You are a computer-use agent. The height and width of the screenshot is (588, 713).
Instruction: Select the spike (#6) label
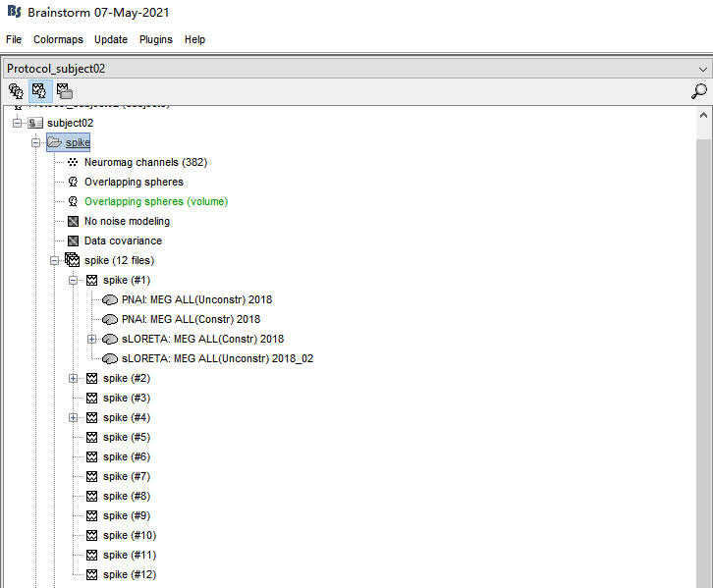127,456
